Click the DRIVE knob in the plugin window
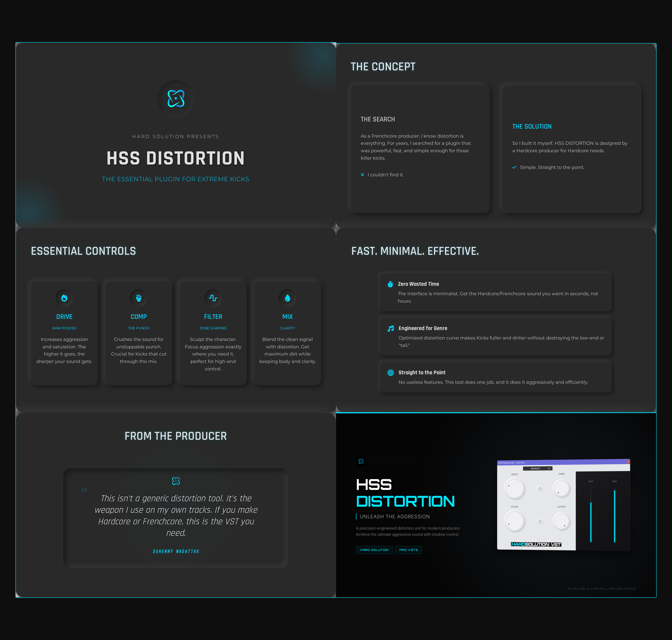672x640 pixels. point(514,489)
